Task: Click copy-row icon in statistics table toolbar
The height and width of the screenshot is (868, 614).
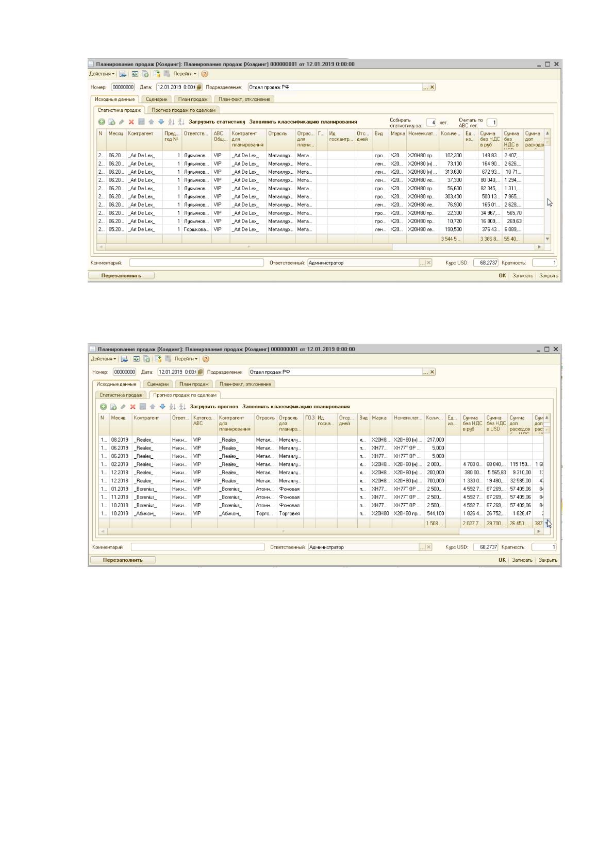Action: click(x=112, y=122)
